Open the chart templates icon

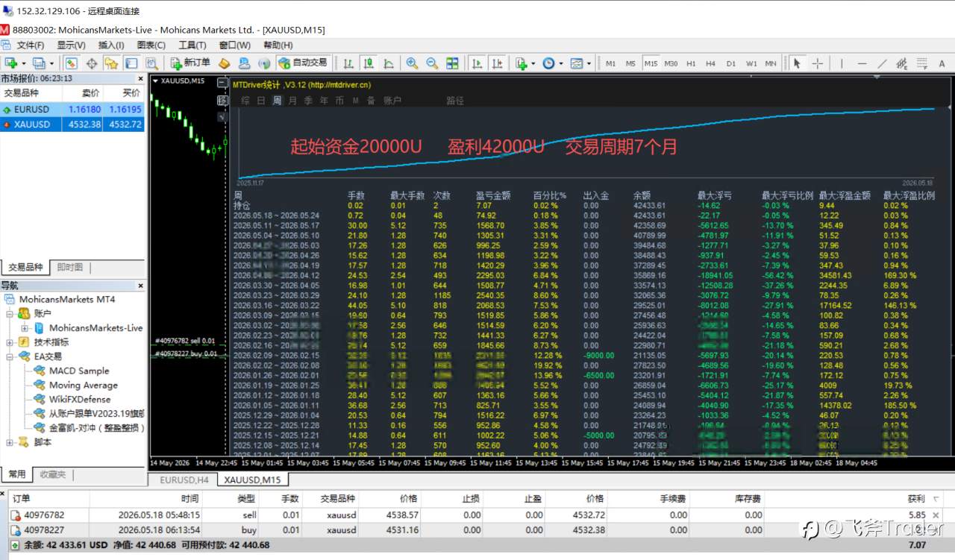(x=576, y=63)
